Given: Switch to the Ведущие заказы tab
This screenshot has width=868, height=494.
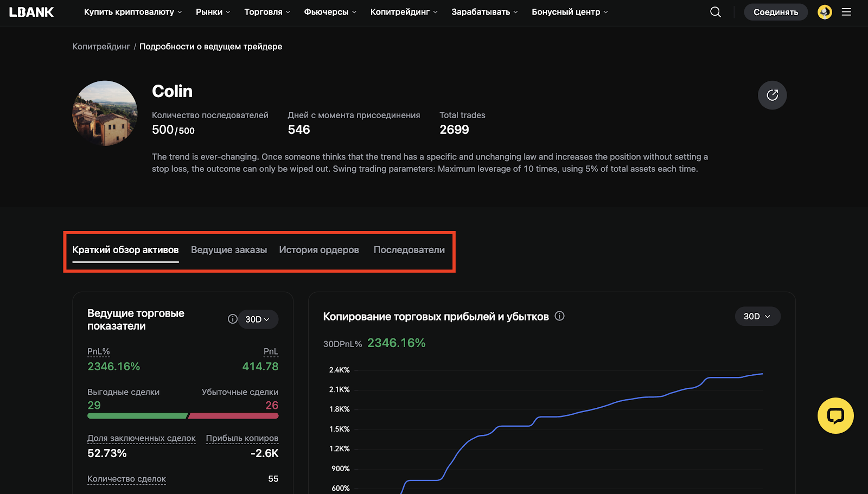Looking at the screenshot, I should click(x=229, y=250).
